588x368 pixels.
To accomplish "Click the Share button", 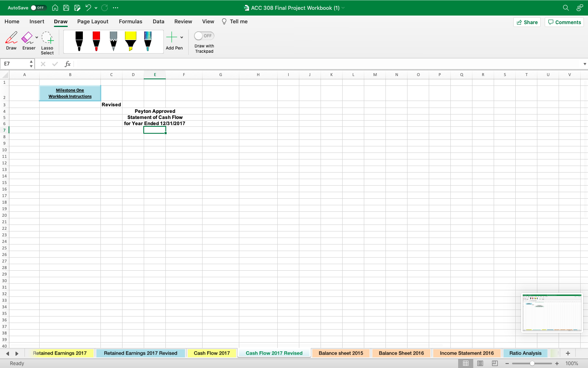I will tap(527, 22).
